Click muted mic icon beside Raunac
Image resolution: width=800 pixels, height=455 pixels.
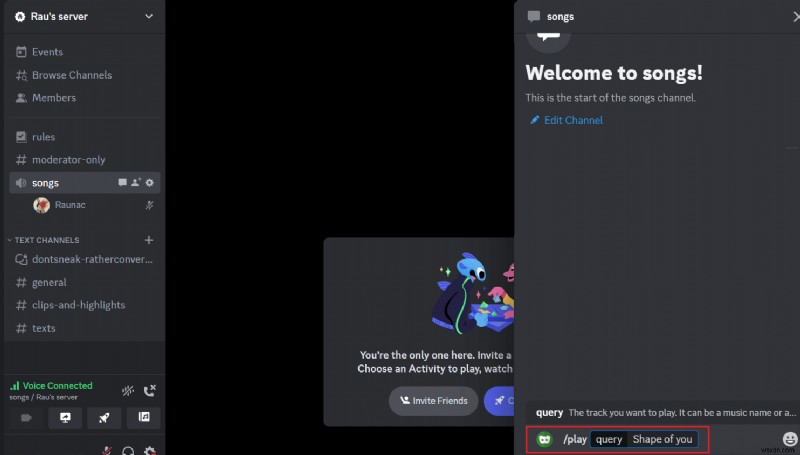tap(149, 205)
